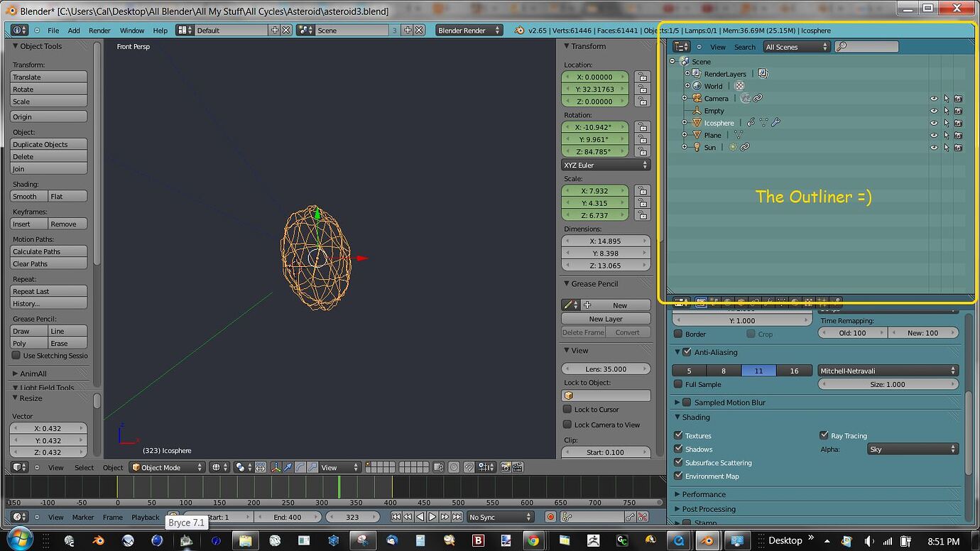The image size is (980, 551).
Task: Open the Object Mode dropdown
Action: (166, 467)
